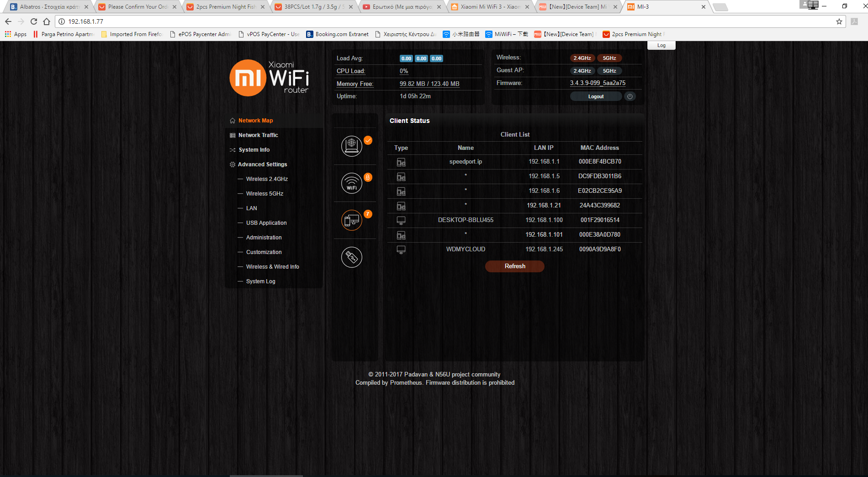Viewport: 868px width, 477px height.
Task: Toggle Wireless 5GHz radio
Action: tap(609, 58)
